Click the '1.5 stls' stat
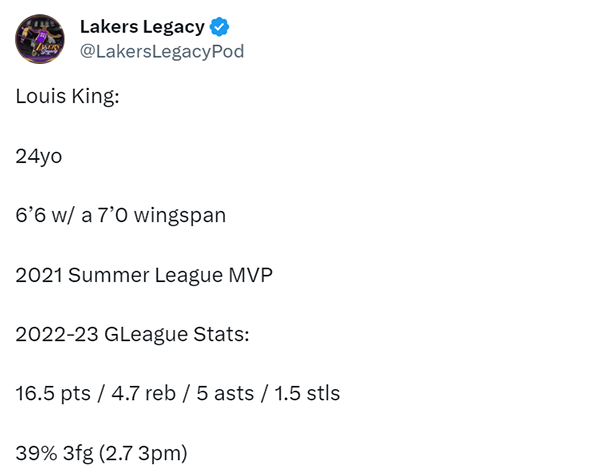The width and height of the screenshot is (600, 473). point(307,393)
